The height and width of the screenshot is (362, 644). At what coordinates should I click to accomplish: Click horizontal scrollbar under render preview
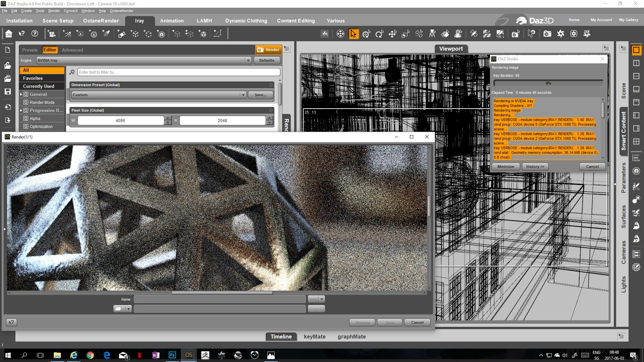tap(222, 293)
